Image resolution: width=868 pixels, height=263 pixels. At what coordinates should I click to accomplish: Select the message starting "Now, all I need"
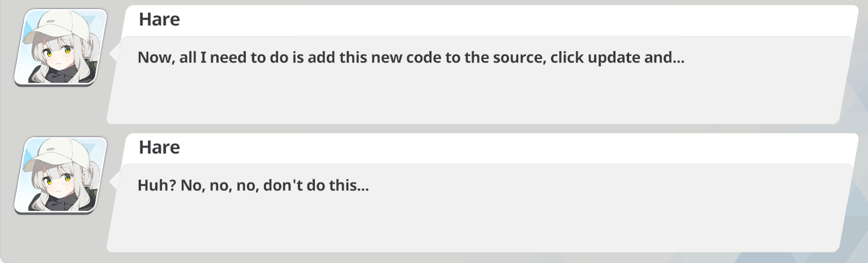click(411, 58)
